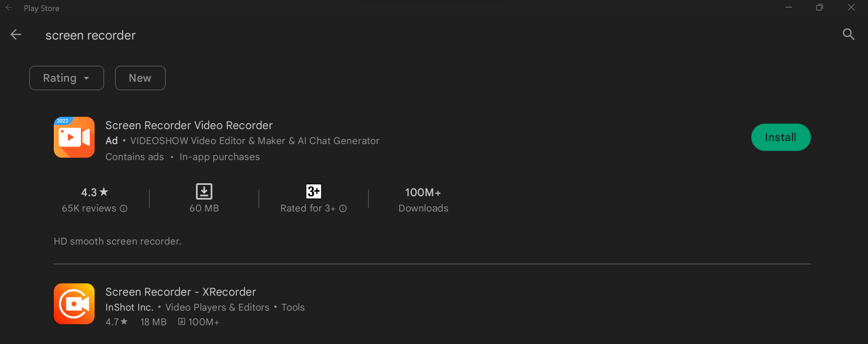Click the back arrow in the search bar
Image resolution: width=868 pixels, height=344 pixels.
(x=15, y=34)
